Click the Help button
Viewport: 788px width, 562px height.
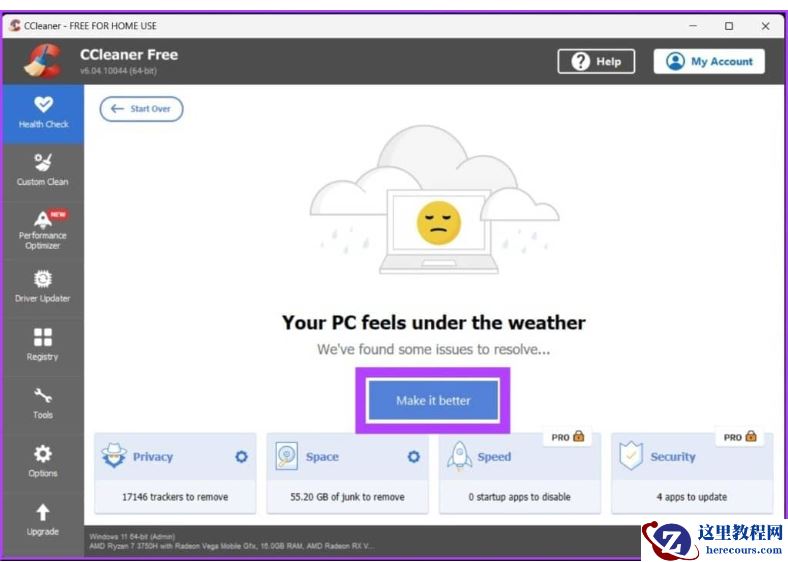[x=596, y=61]
